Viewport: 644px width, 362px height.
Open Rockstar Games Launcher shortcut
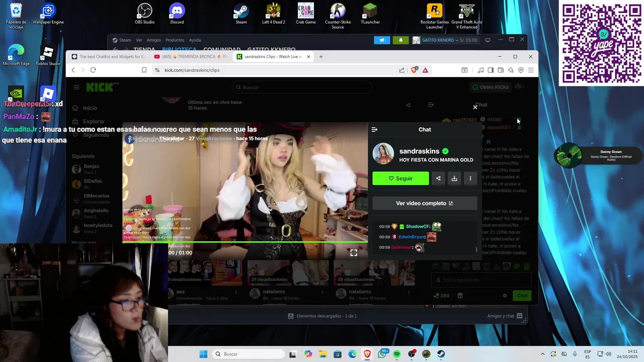pyautogui.click(x=435, y=16)
